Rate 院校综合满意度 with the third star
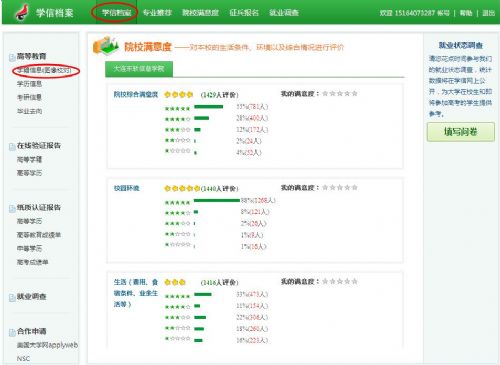This screenshot has width=500, height=365. pyautogui.click(x=340, y=93)
